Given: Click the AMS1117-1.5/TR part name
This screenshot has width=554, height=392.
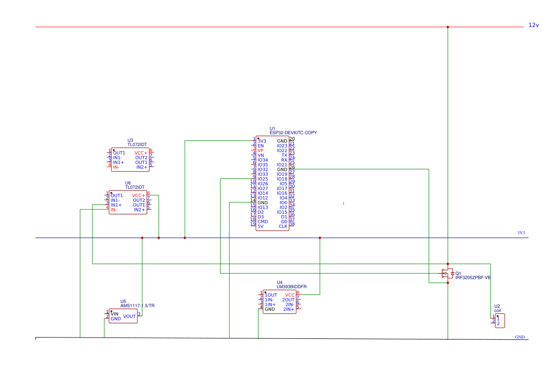Looking at the screenshot, I should [137, 306].
